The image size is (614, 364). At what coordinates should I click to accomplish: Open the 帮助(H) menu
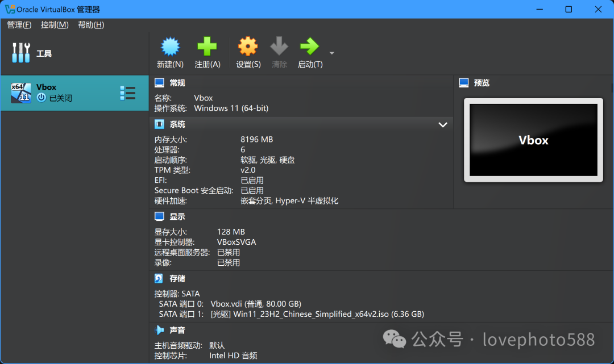click(x=91, y=25)
